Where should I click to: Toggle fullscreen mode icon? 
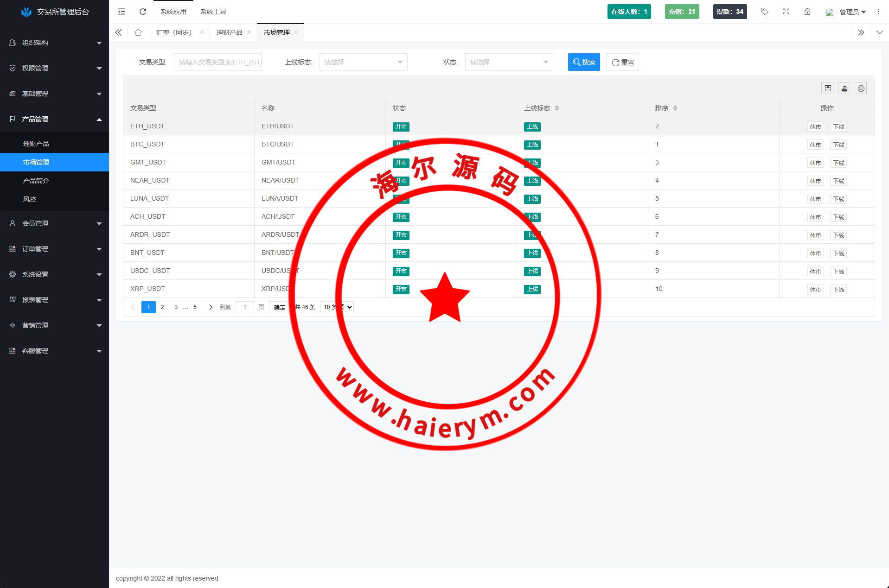[x=786, y=12]
